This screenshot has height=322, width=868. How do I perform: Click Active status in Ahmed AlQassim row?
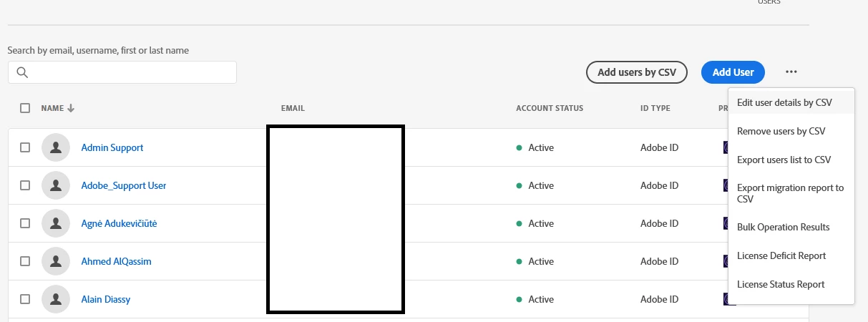[x=535, y=261]
